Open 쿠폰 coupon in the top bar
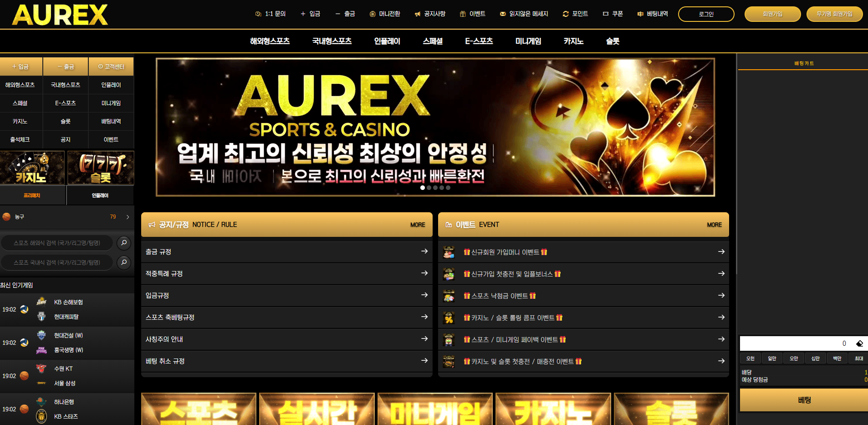The image size is (868, 425). coord(613,14)
